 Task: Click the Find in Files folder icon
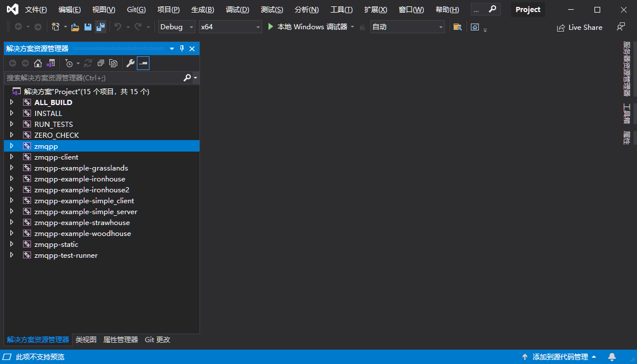458,27
